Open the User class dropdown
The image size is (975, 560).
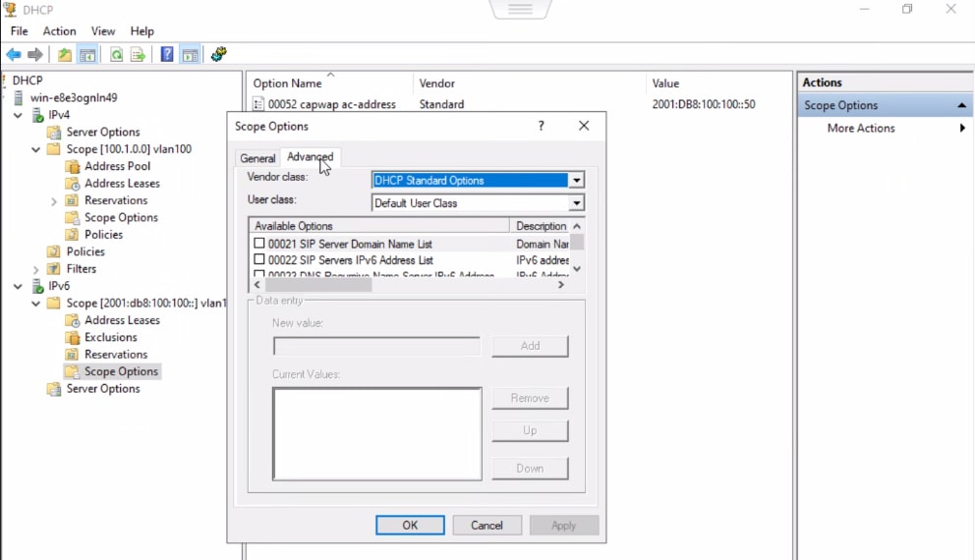576,203
